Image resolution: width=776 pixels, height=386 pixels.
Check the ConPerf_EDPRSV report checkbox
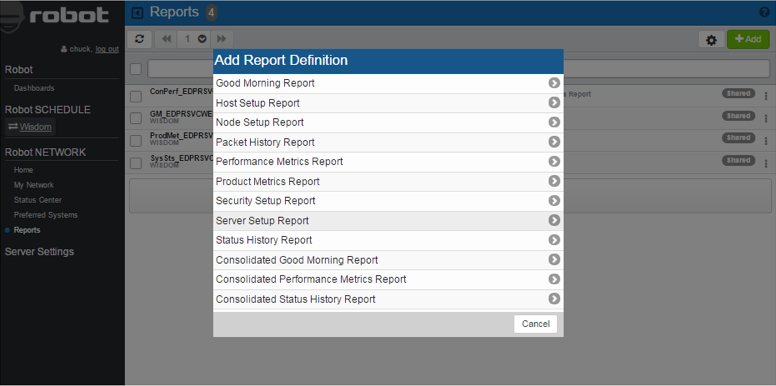tap(136, 96)
